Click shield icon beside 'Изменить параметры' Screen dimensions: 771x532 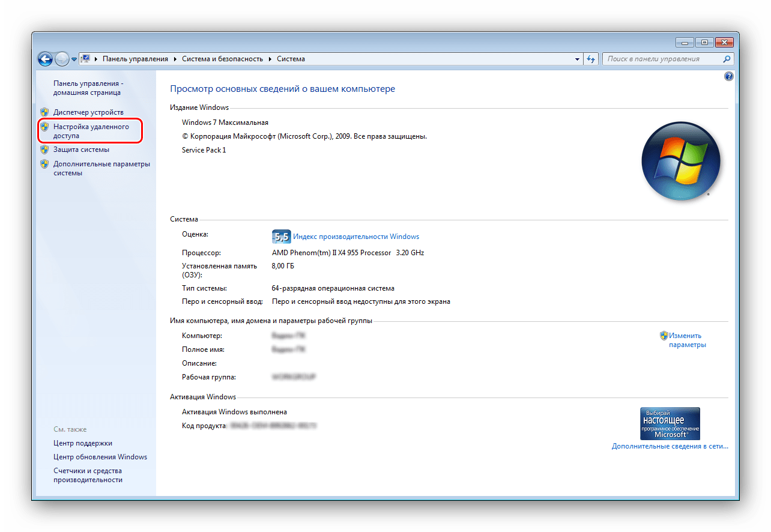pos(664,336)
